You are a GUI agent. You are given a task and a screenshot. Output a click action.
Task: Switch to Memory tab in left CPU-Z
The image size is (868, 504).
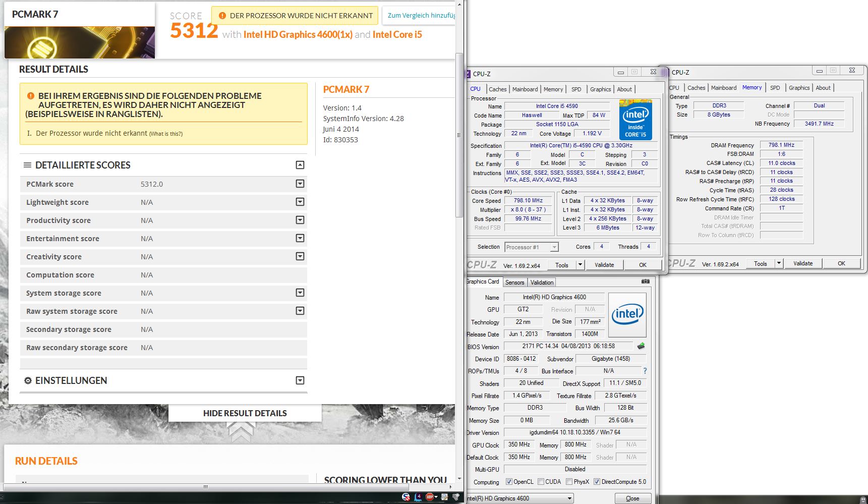(553, 89)
